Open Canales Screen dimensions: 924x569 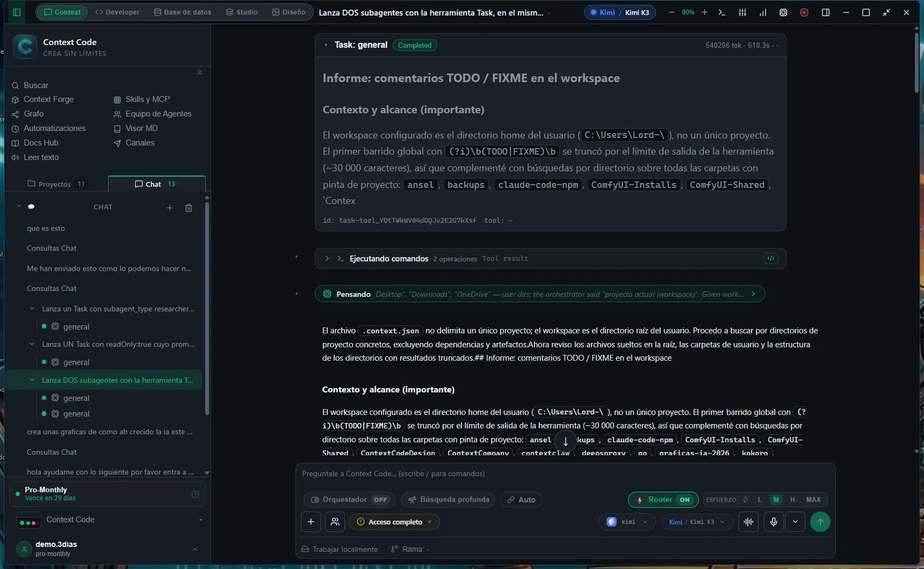(x=134, y=143)
